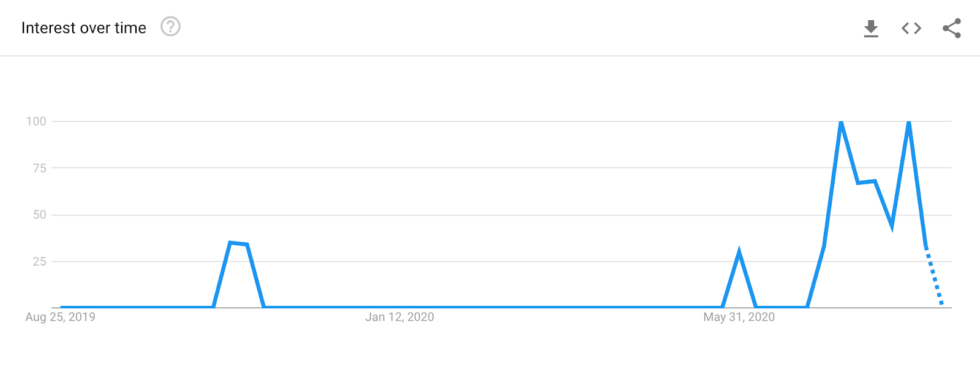Screen dimensions: 980x391
Task: Click the line's starting point above Aug 25, 2019
Action: (x=62, y=307)
